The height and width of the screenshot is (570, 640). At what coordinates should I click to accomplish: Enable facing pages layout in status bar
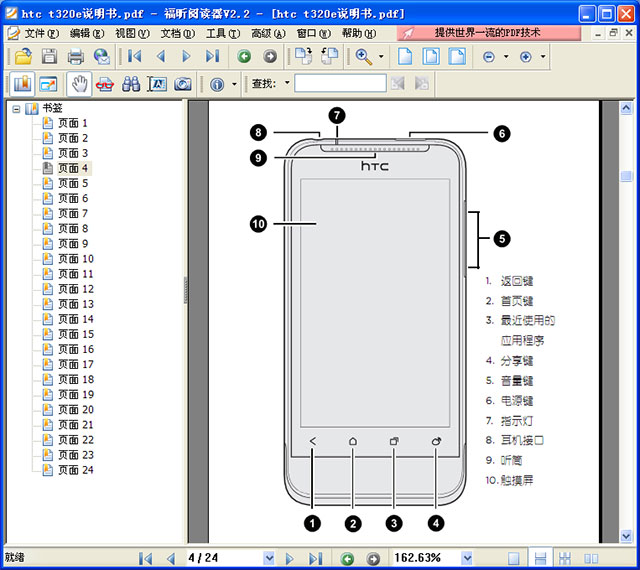tap(591, 558)
